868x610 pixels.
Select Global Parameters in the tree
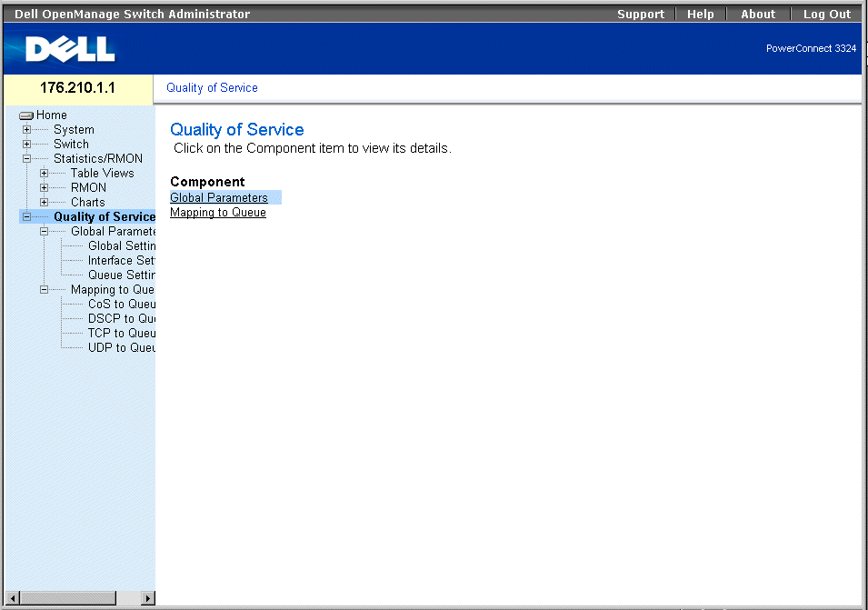coord(113,232)
